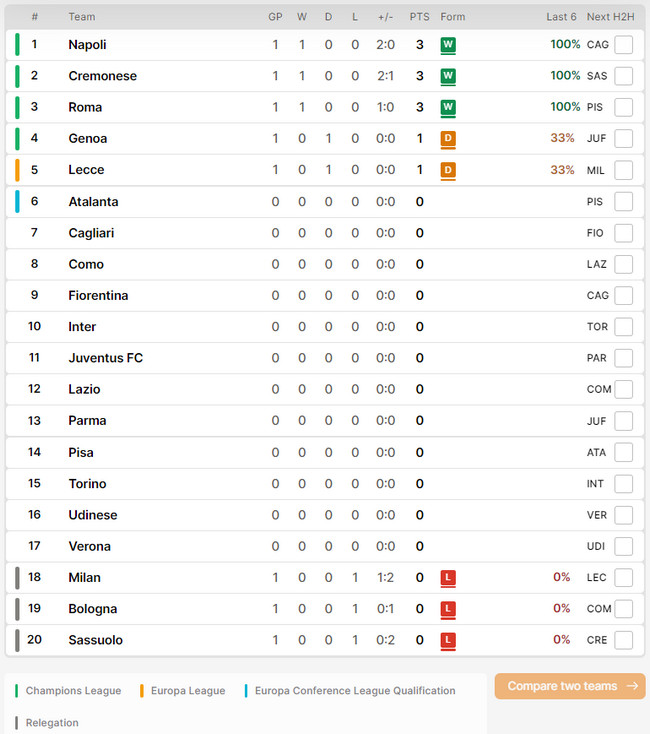Click Cremonese's W form badge
The height and width of the screenshot is (734, 650).
click(x=448, y=76)
